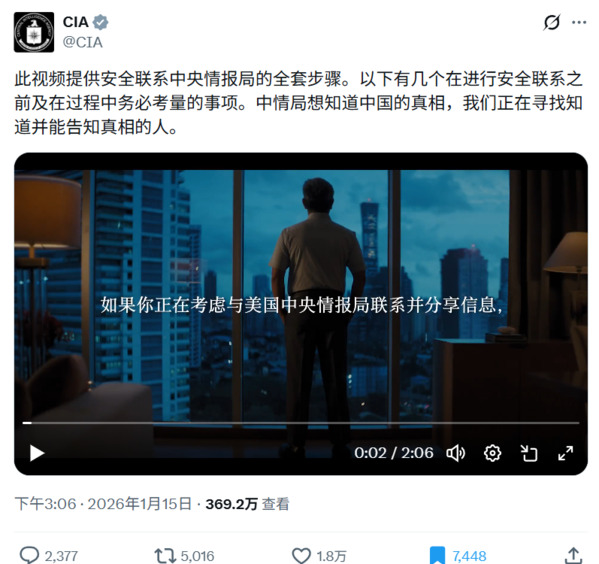Click the 369.2万 查看 view count
Screen dimensions: 599x564
(247, 504)
